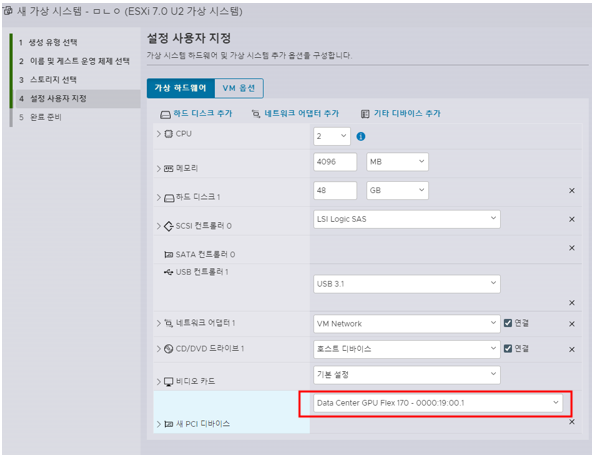
Task: Click the USB controller 1 icon
Action: click(x=168, y=272)
